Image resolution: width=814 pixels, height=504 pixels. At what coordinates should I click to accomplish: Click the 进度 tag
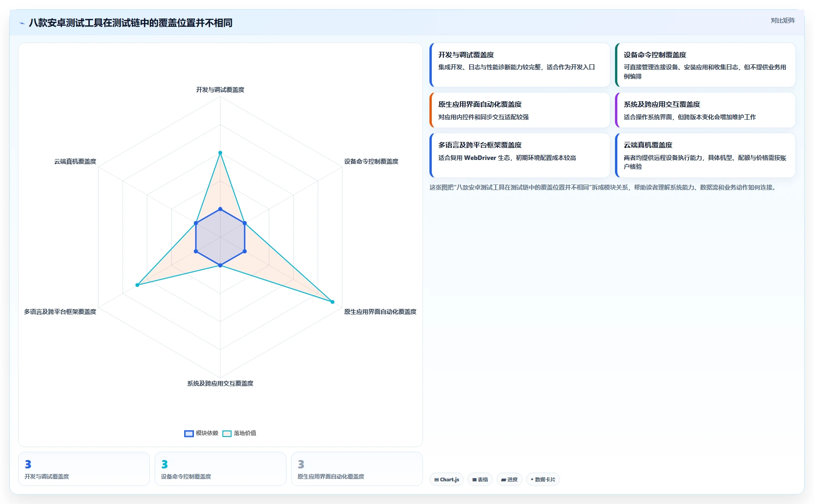pos(510,479)
